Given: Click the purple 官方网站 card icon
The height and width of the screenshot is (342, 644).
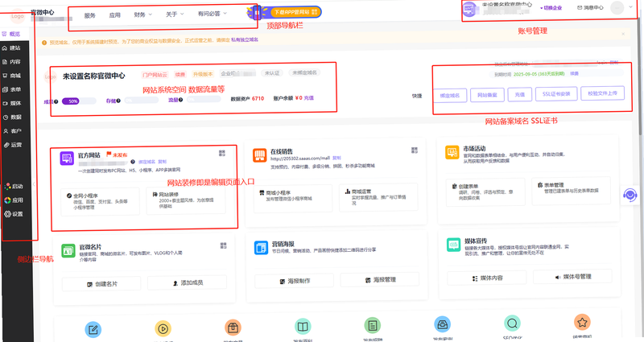Looking at the screenshot, I should 67,158.
